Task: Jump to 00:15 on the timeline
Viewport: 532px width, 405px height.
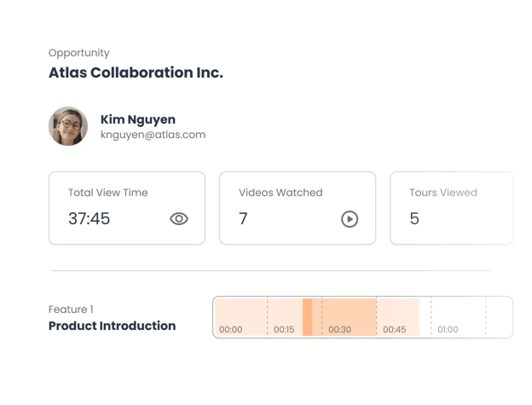Action: [x=284, y=329]
